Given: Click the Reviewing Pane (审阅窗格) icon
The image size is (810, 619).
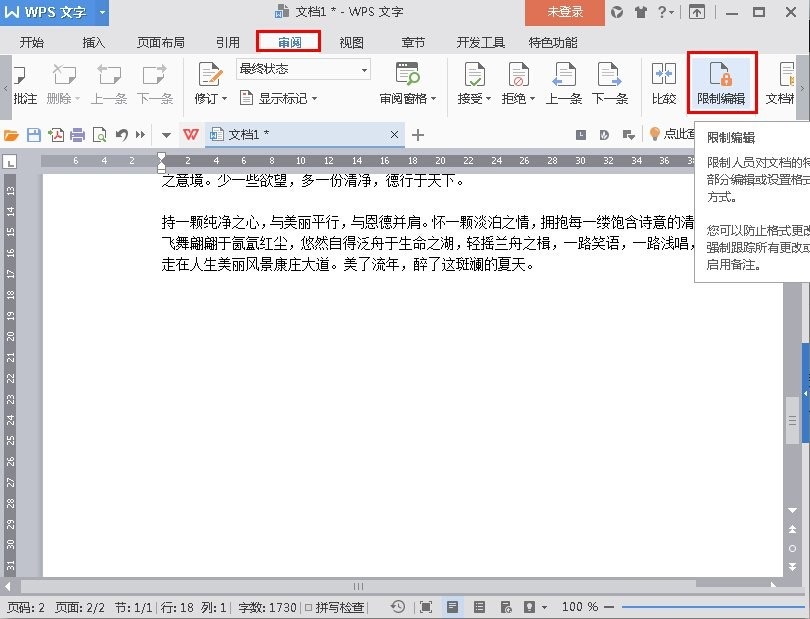Looking at the screenshot, I should click(407, 82).
